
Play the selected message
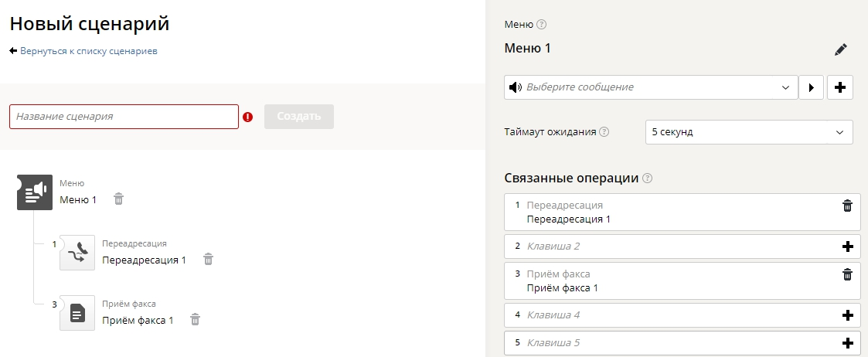tap(812, 87)
